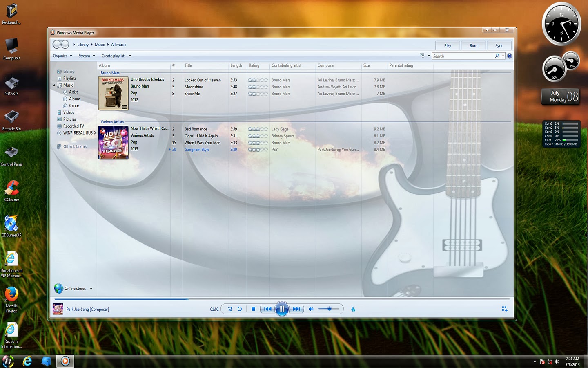Select Now That's What I Call album cover
This screenshot has height=368, width=588.
pos(113,142)
